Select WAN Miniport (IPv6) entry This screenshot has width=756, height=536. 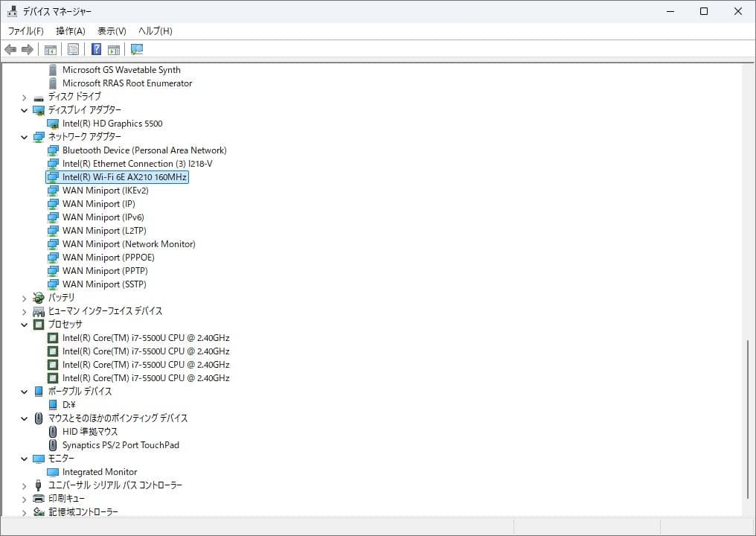103,217
